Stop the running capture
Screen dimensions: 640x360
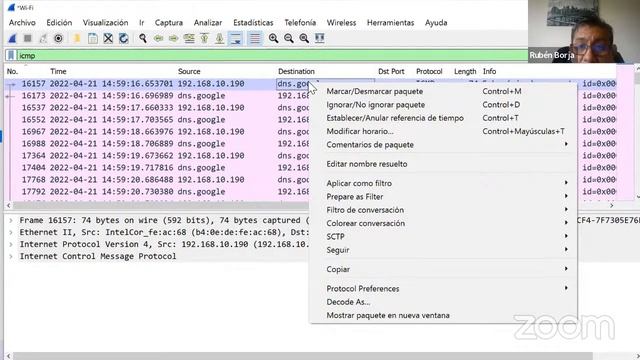click(x=27, y=38)
